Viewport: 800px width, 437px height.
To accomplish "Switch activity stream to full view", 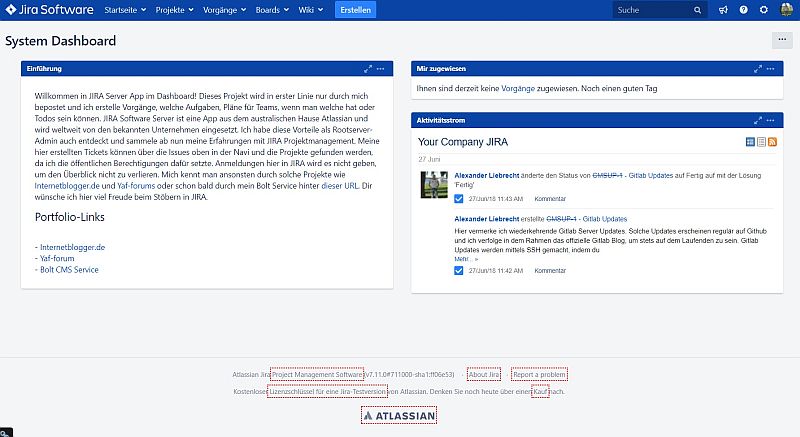I will click(x=750, y=142).
